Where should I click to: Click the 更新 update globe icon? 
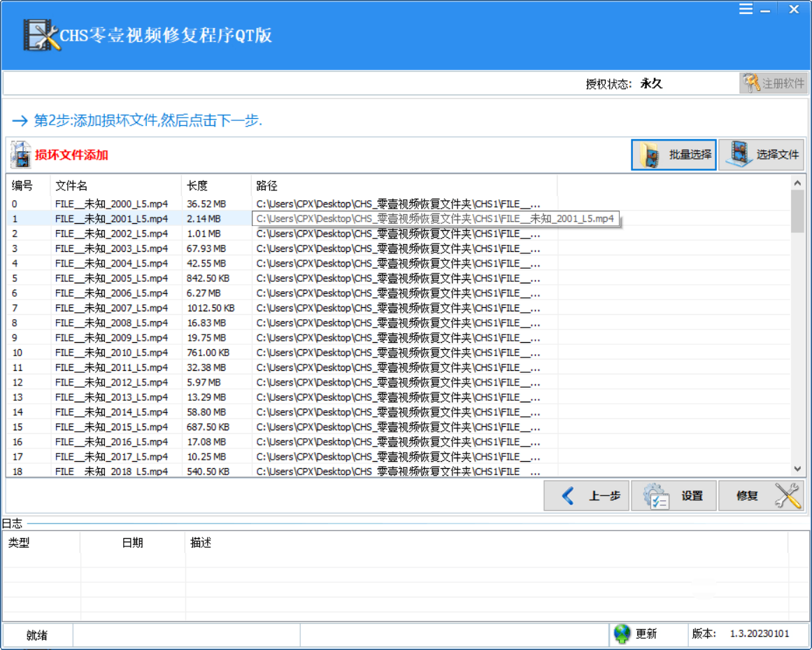click(622, 633)
